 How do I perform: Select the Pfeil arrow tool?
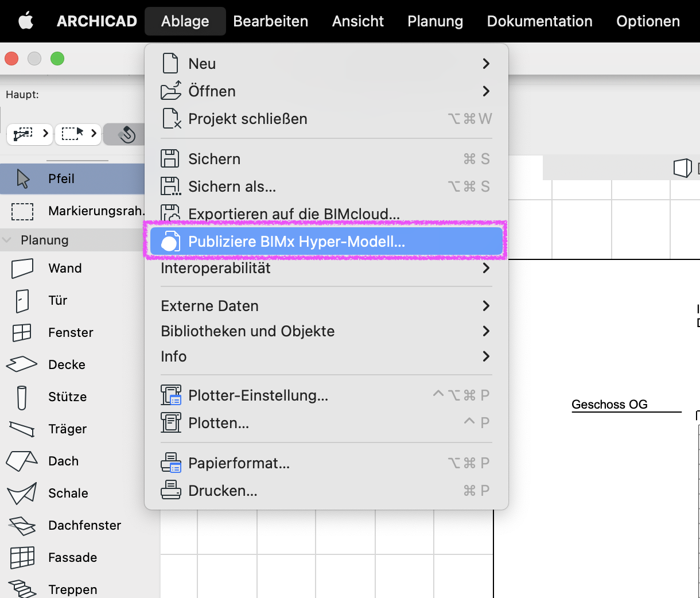(x=72, y=178)
